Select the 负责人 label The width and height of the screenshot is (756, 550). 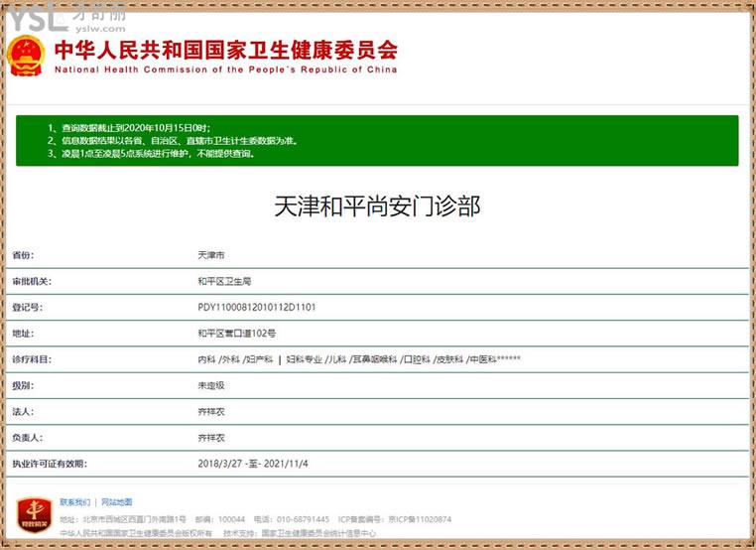pyautogui.click(x=28, y=438)
